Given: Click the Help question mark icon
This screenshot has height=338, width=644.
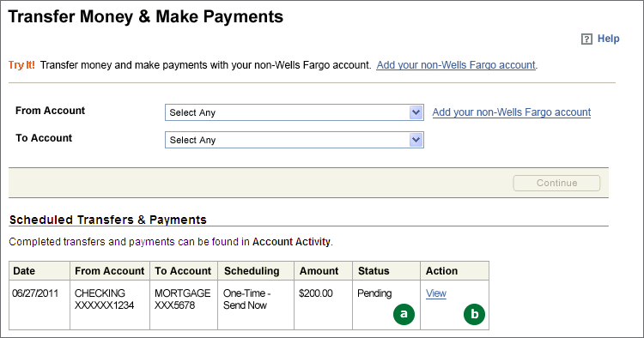Looking at the screenshot, I should [586, 39].
